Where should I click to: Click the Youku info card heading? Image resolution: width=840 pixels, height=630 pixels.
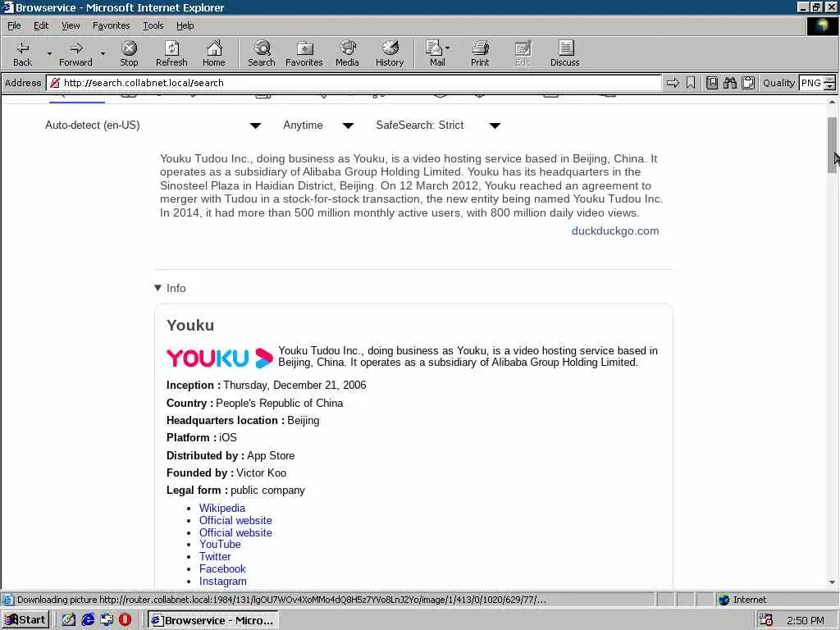pos(190,325)
